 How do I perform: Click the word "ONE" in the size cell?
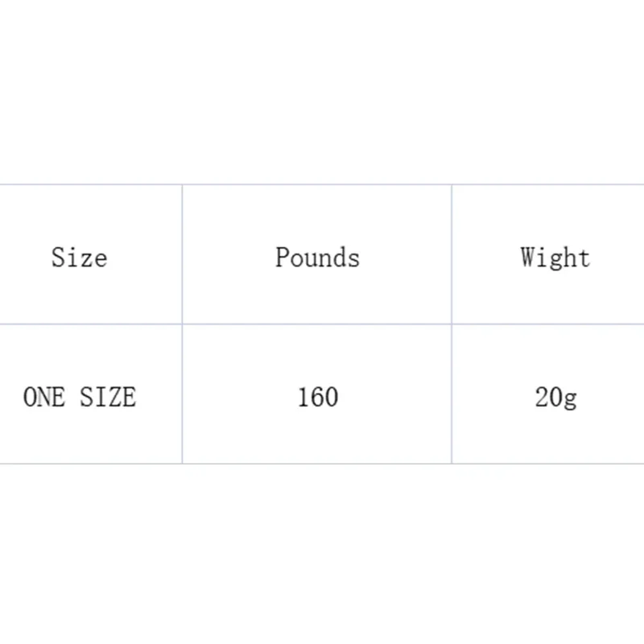(x=44, y=397)
